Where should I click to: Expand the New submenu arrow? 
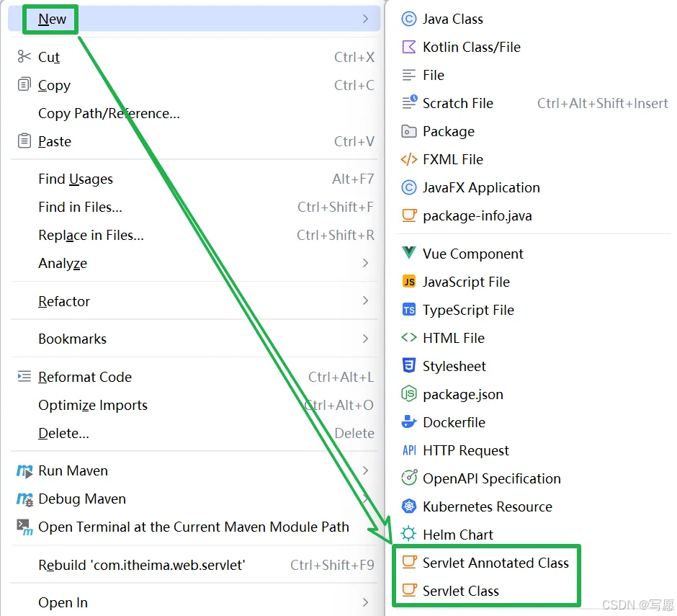[x=365, y=19]
